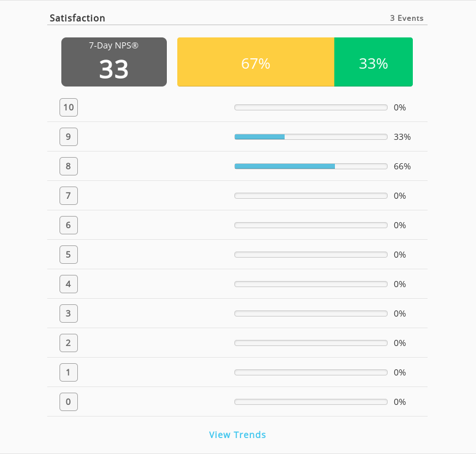Click the score 5 badge
476x454 pixels.
tap(69, 255)
